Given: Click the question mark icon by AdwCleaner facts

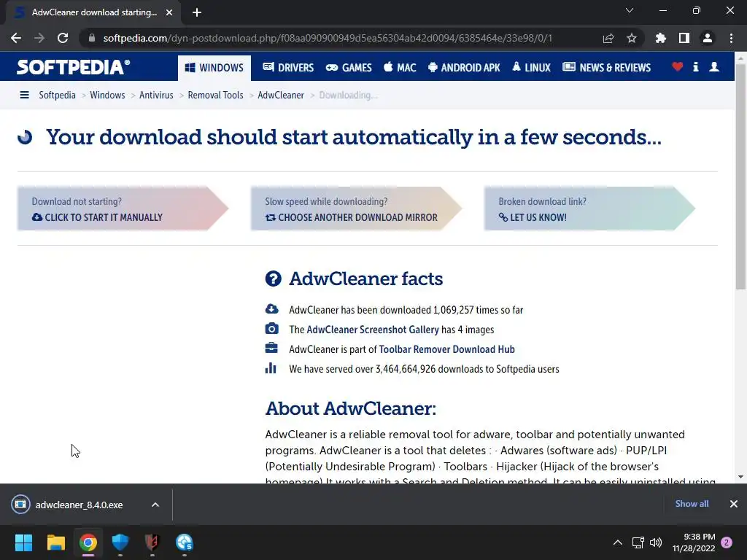Looking at the screenshot, I should click(274, 279).
